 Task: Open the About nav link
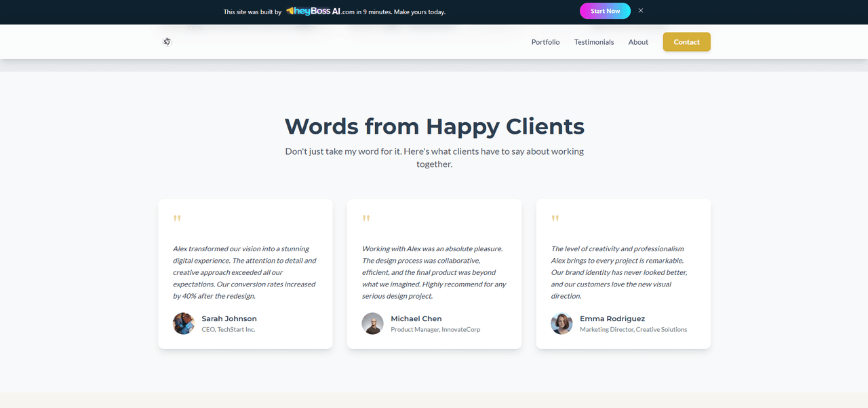tap(638, 42)
